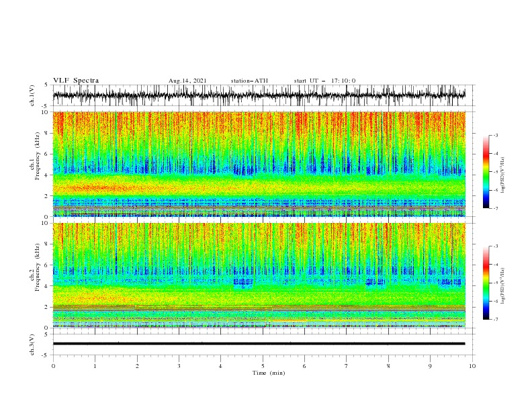Click the ch.1 spectrogram panel
The width and height of the screenshot is (532, 411).
coord(259,164)
